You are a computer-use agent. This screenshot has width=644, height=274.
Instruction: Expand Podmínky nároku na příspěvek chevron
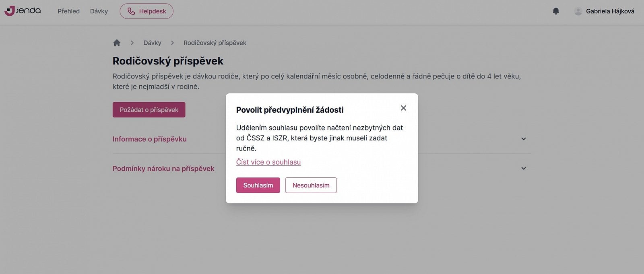[x=524, y=169]
